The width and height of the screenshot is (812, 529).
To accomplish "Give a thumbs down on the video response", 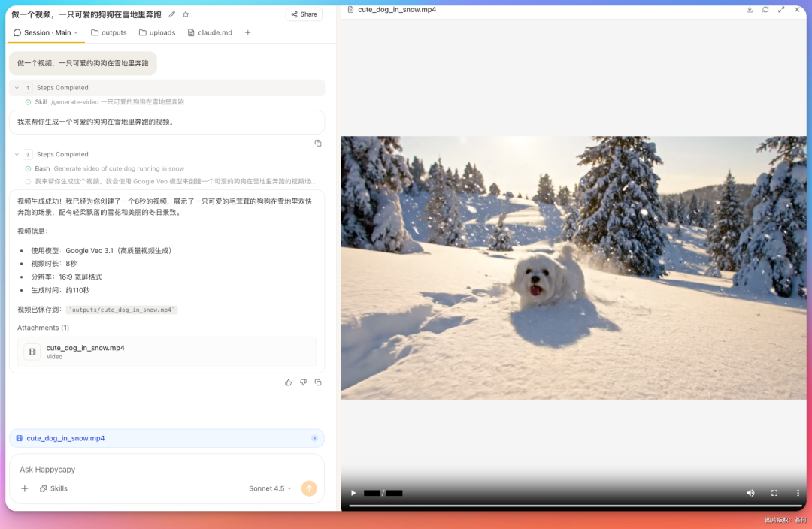I will pos(303,382).
